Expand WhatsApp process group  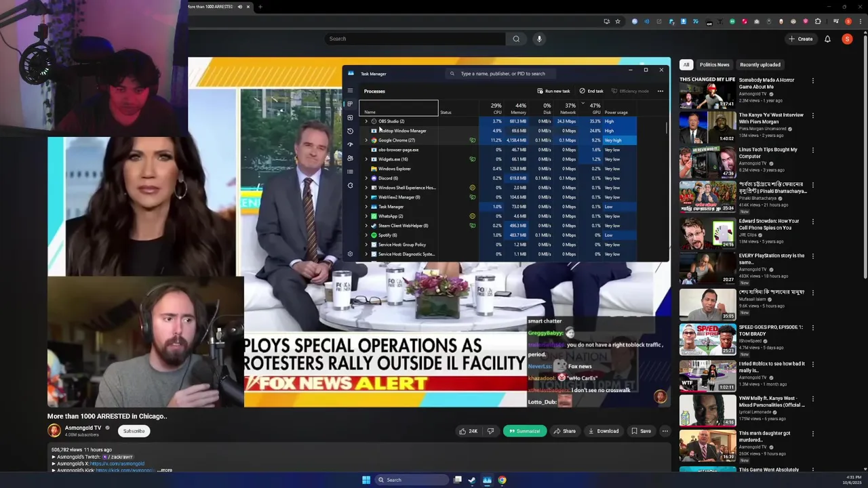click(x=366, y=216)
